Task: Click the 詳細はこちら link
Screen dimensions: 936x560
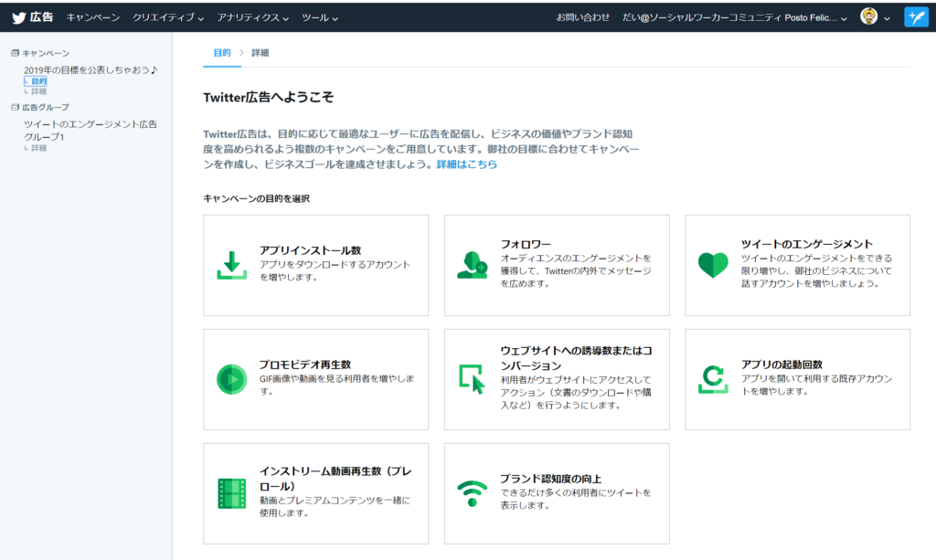Action: tap(467, 164)
